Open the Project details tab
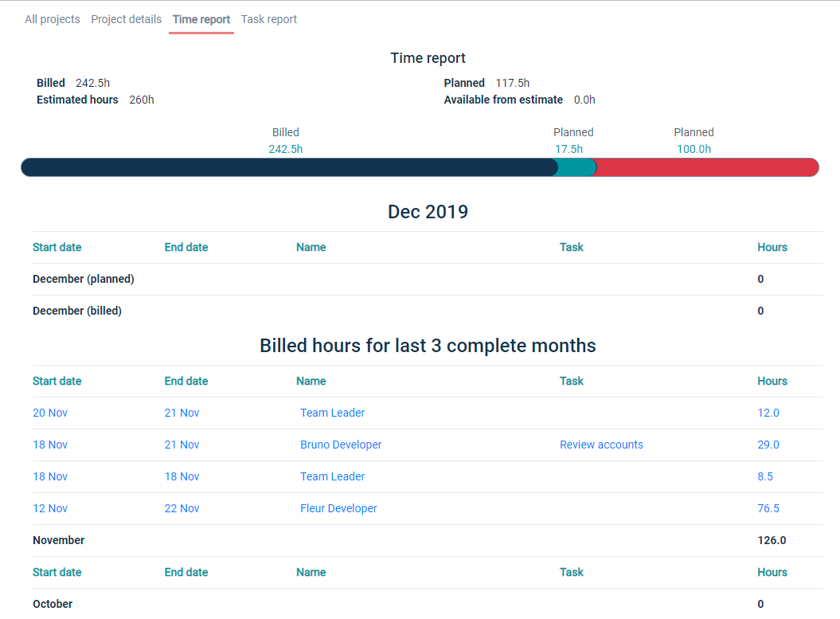Image resolution: width=840 pixels, height=619 pixels. click(126, 19)
